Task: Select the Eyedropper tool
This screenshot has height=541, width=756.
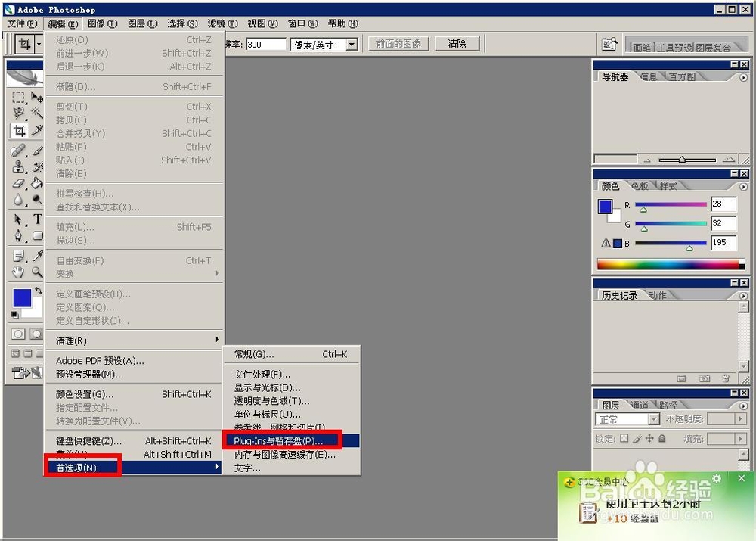Action: pyautogui.click(x=36, y=256)
